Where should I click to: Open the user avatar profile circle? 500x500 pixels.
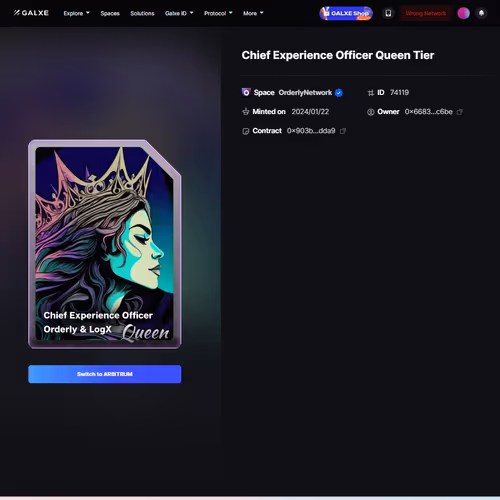click(463, 13)
